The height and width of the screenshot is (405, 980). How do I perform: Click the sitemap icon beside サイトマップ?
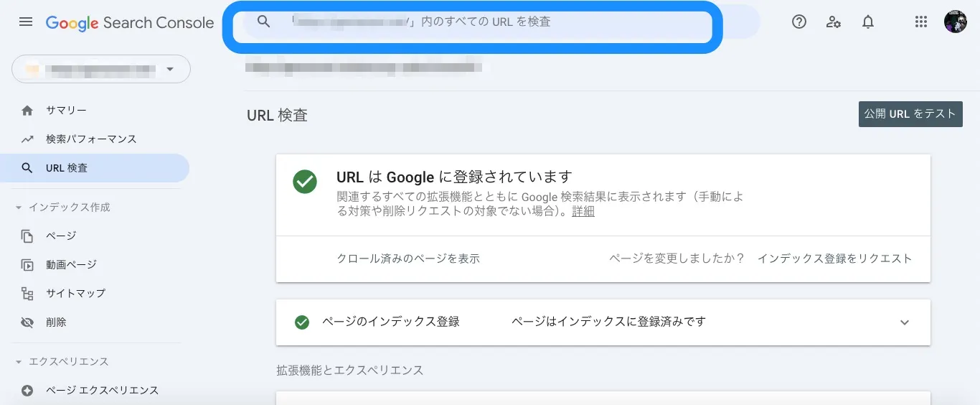(x=27, y=294)
